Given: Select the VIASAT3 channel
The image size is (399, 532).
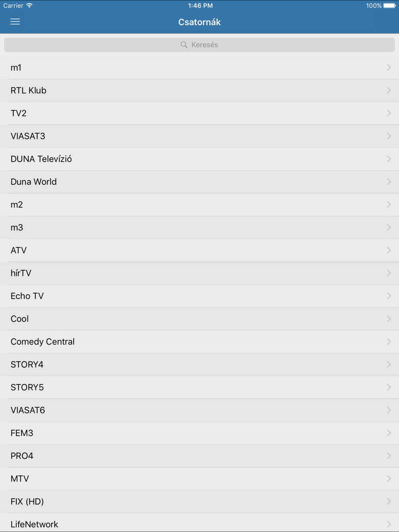Looking at the screenshot, I should (28, 136).
